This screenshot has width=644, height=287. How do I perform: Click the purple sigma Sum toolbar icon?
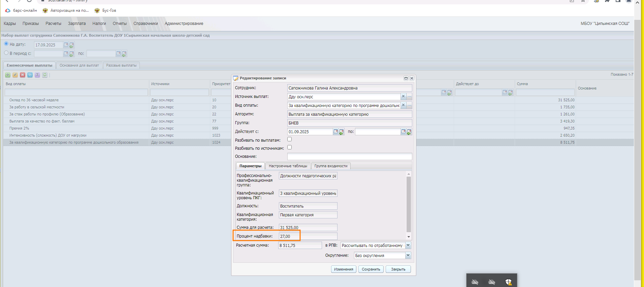tap(37, 75)
